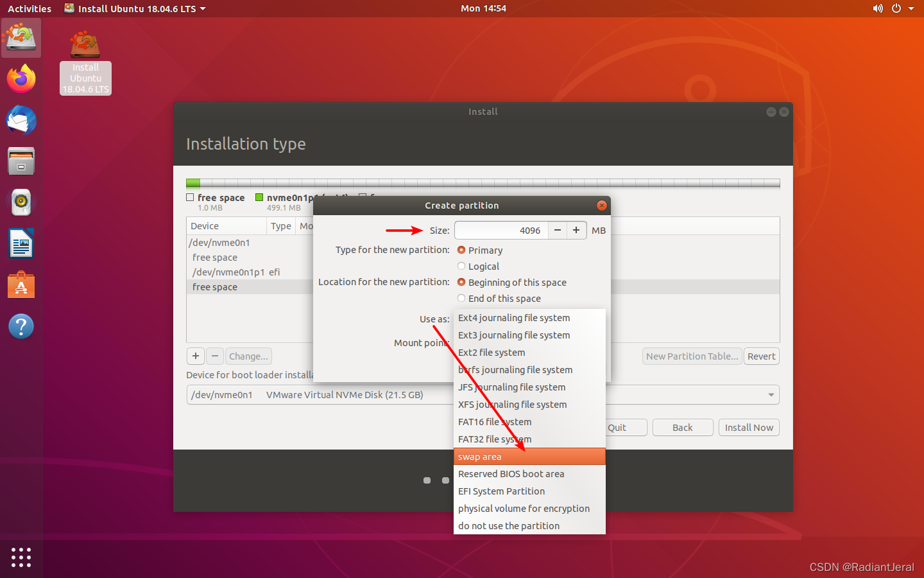
Task: Launch Firefox from the dock
Action: tap(21, 79)
